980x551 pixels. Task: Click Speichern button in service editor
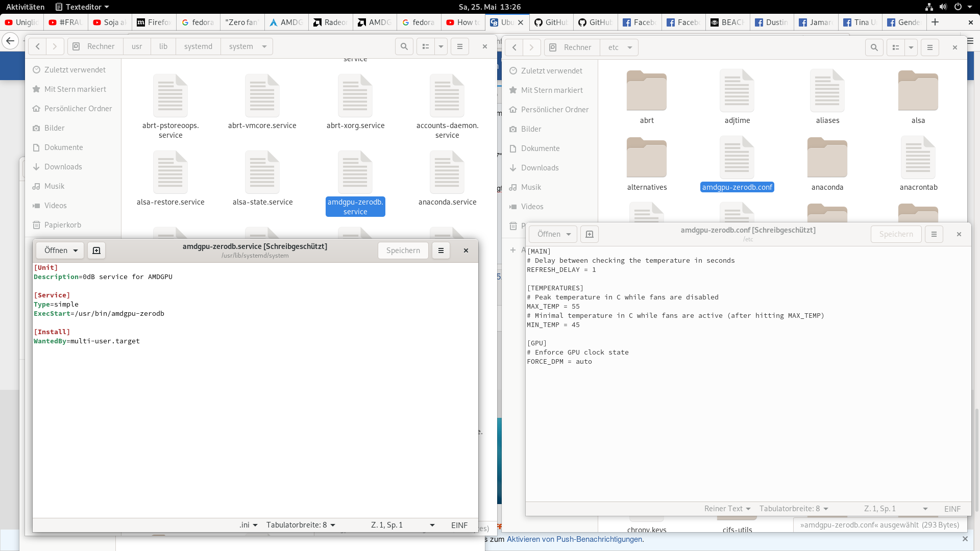tap(403, 251)
